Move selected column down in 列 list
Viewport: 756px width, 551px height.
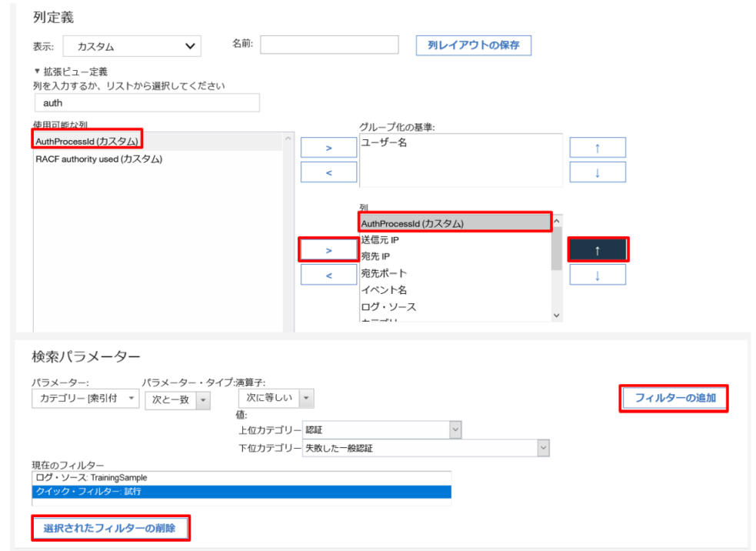[598, 275]
